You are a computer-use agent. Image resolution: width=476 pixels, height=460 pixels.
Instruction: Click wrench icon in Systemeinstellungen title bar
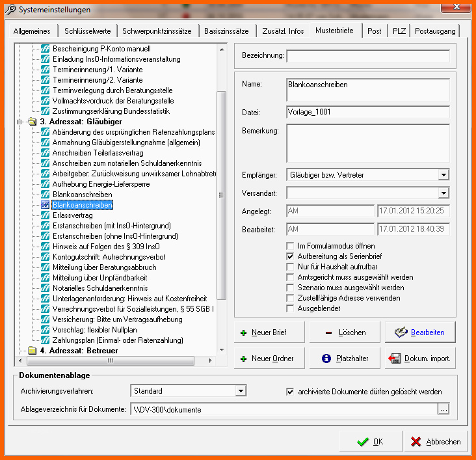pyautogui.click(x=10, y=9)
